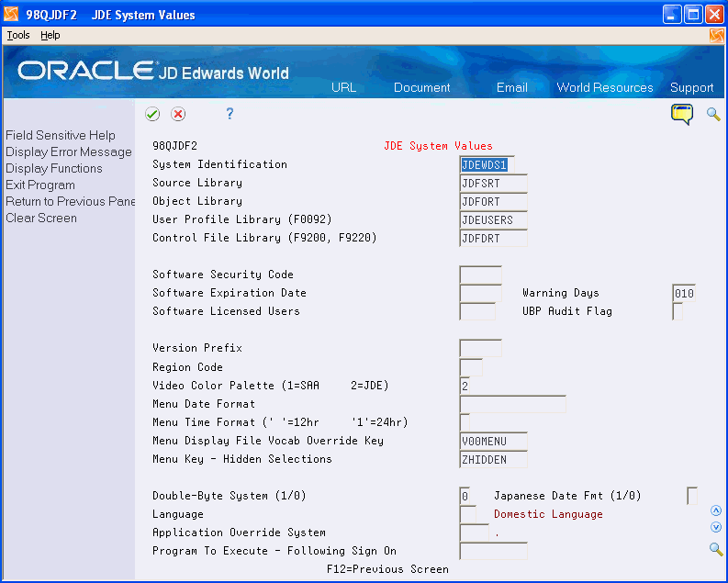Click the Language input field
The image size is (728, 583).
click(x=467, y=514)
